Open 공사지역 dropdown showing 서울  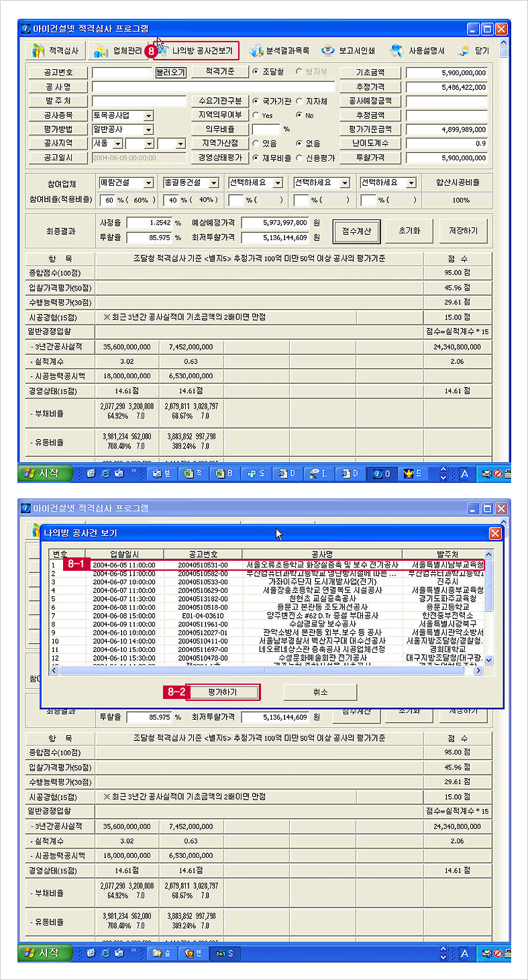click(x=117, y=144)
